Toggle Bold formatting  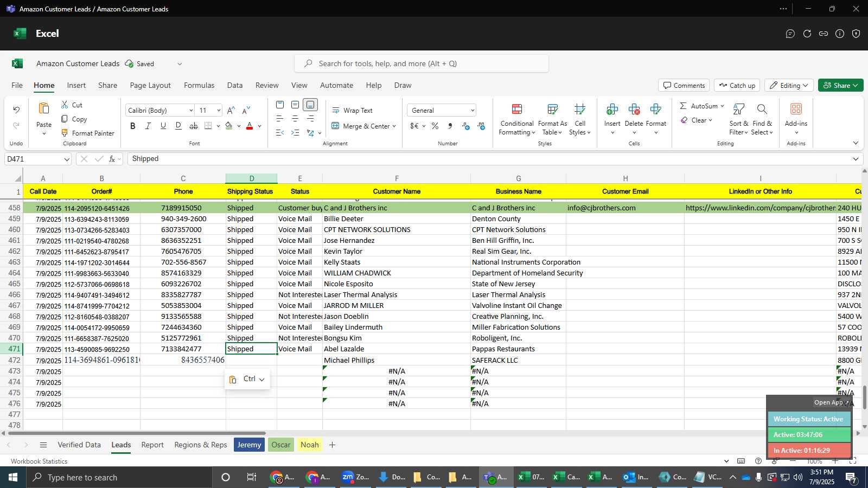(x=132, y=126)
